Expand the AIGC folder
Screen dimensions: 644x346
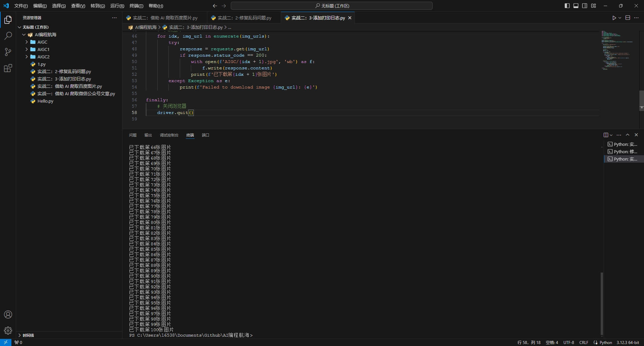(27, 42)
